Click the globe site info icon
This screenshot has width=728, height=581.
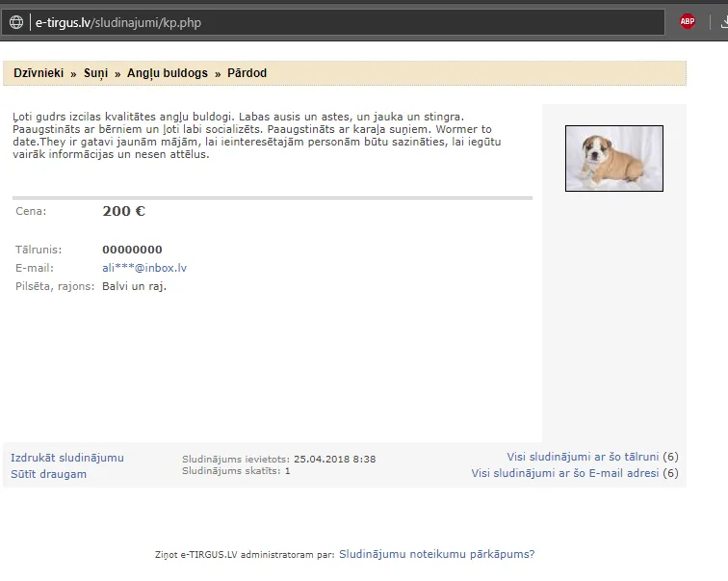[16, 22]
